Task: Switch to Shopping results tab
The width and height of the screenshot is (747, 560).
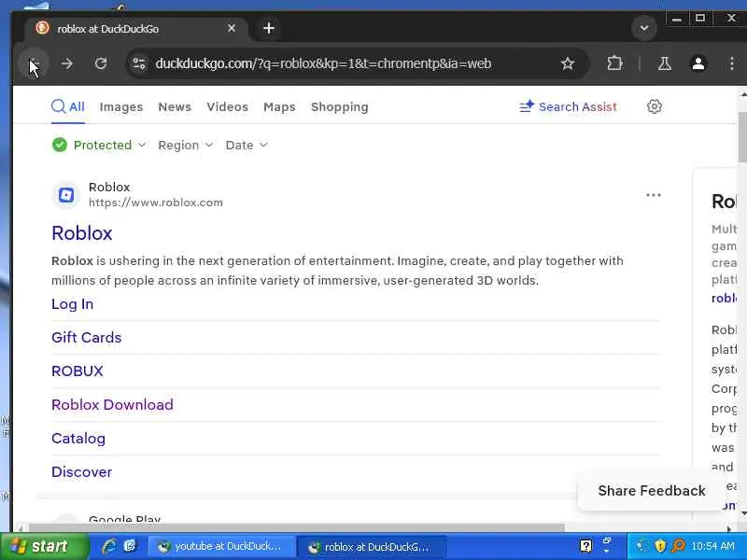Action: tap(339, 107)
